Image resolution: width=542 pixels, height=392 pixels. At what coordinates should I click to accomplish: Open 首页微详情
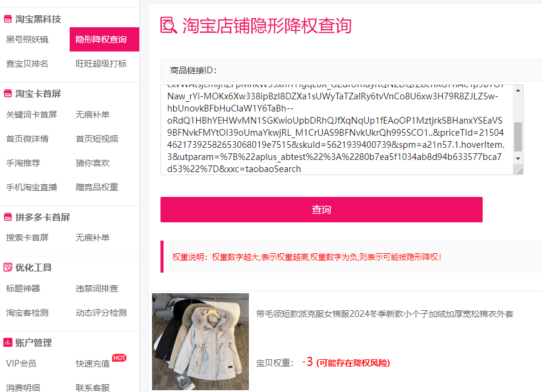tap(27, 139)
